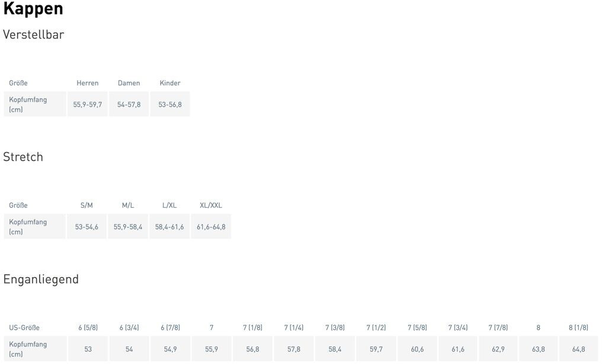Select the S/M size column header
602x364 pixels.
click(87, 205)
